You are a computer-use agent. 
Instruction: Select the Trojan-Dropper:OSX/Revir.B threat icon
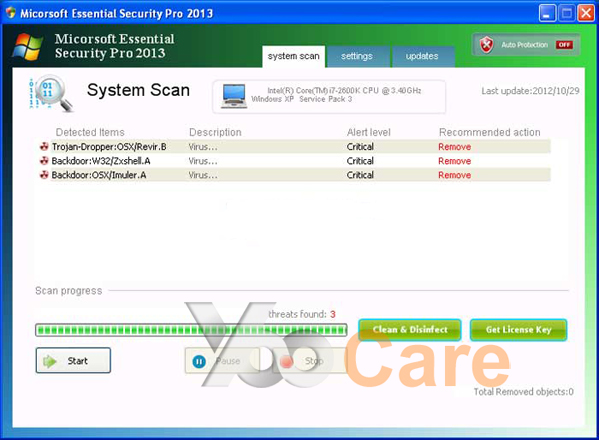point(44,146)
